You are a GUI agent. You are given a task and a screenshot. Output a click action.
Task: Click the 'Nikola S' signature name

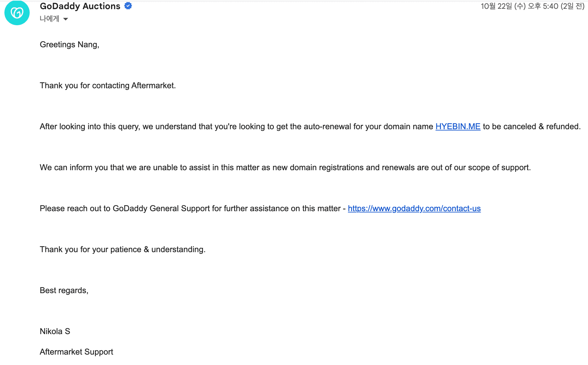[55, 332]
